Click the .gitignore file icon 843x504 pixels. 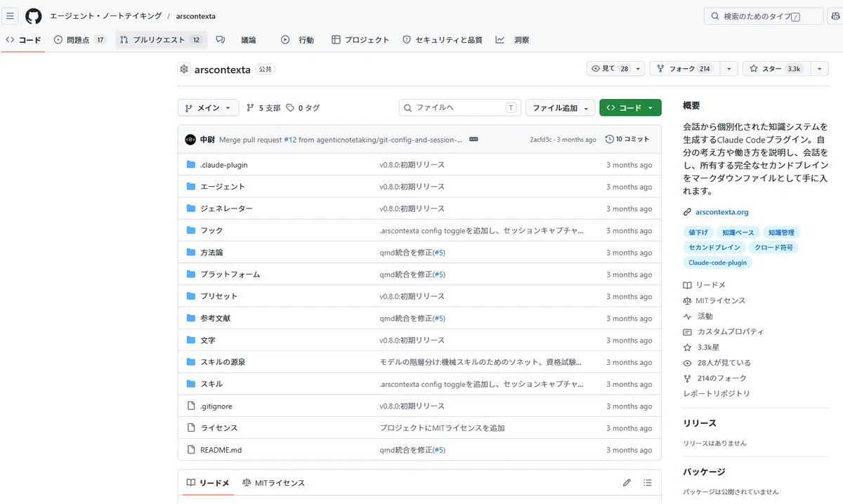tap(191, 406)
